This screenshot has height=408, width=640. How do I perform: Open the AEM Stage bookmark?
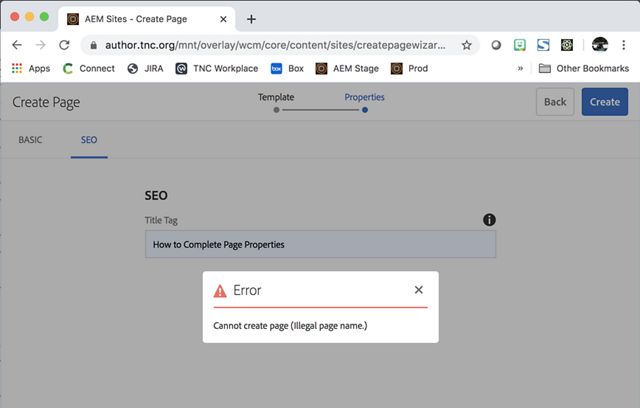(345, 68)
